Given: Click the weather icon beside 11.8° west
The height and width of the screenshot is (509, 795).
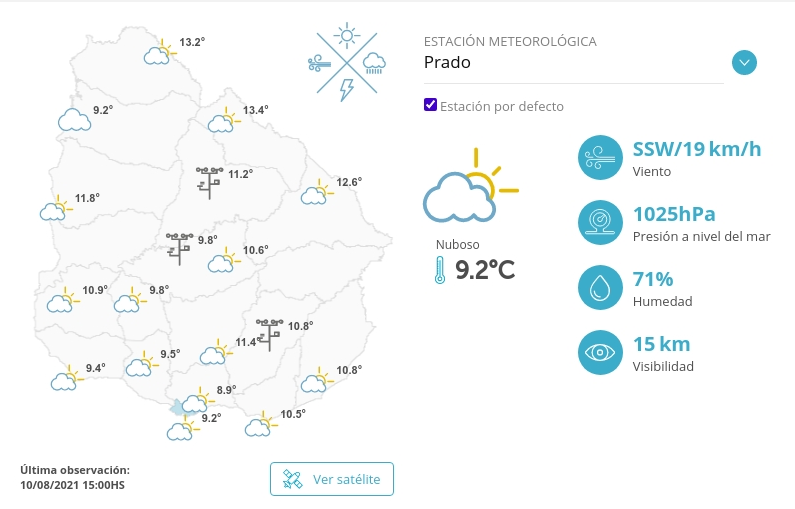Looking at the screenshot, I should tap(55, 209).
